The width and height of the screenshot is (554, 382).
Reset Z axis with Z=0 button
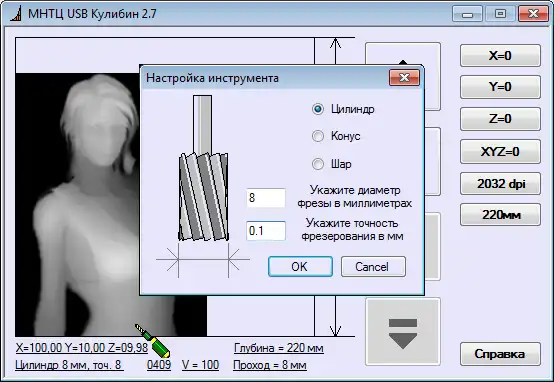500,119
